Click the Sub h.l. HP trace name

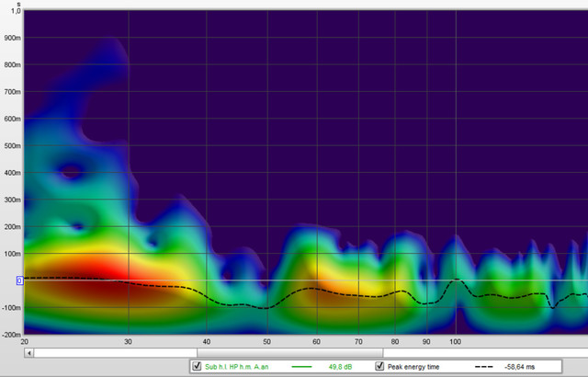(x=235, y=366)
